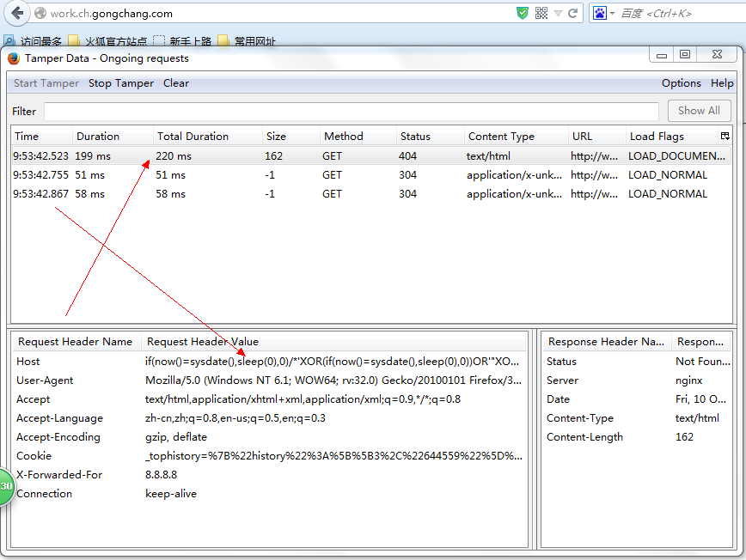
Task: Expand the address bar history dropdown arrow
Action: coord(558,13)
